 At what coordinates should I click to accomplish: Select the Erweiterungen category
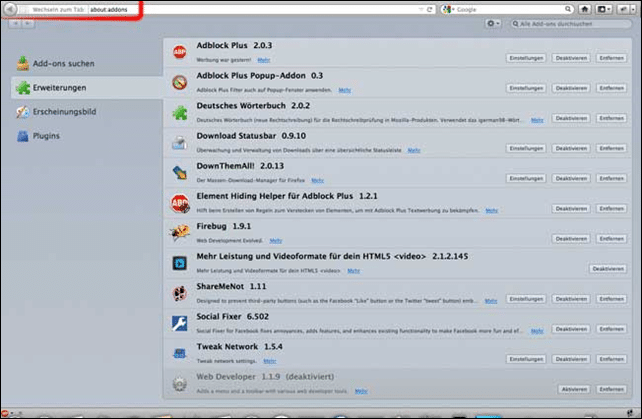[x=86, y=88]
